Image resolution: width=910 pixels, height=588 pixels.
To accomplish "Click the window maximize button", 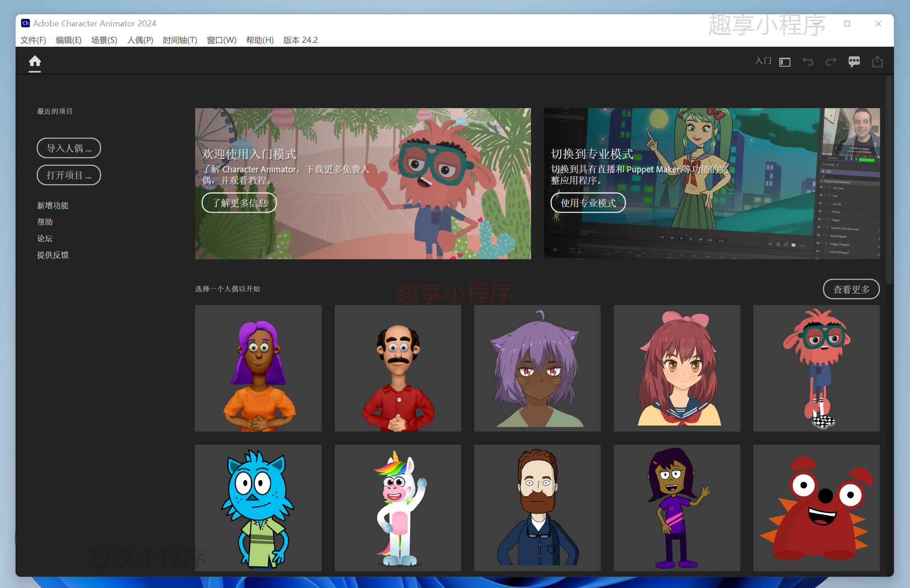I will tap(847, 24).
